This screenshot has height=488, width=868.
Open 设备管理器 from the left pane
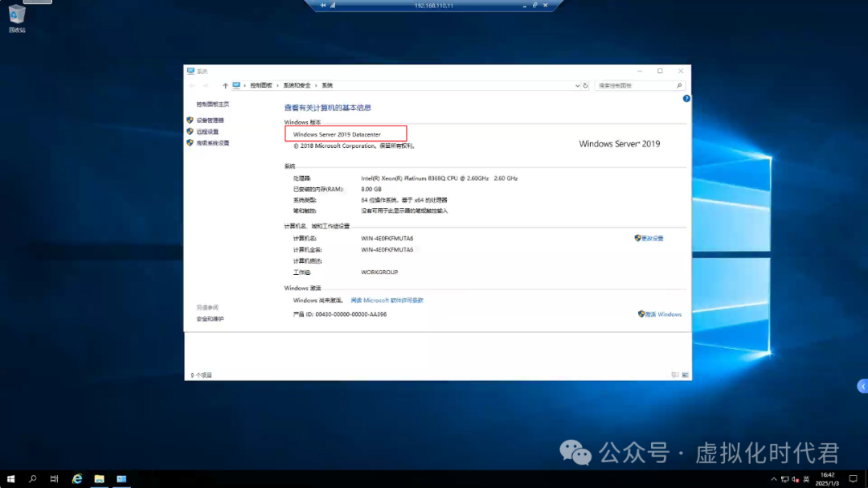tap(211, 121)
